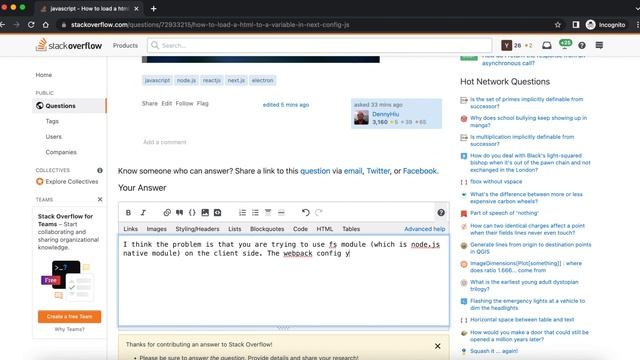Image resolution: width=640 pixels, height=360 pixels.
Task: Insert a hyperlink from the editor toolbar
Action: 167,213
